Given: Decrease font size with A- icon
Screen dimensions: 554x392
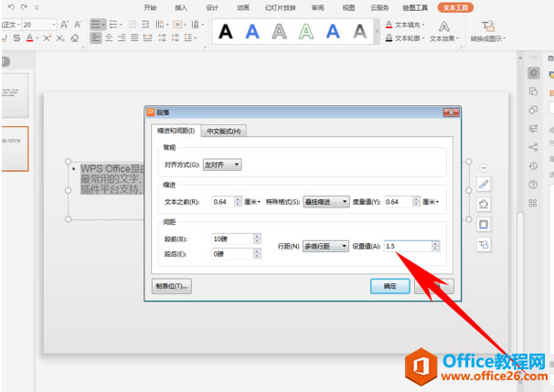Looking at the screenshot, I should click(x=78, y=25).
